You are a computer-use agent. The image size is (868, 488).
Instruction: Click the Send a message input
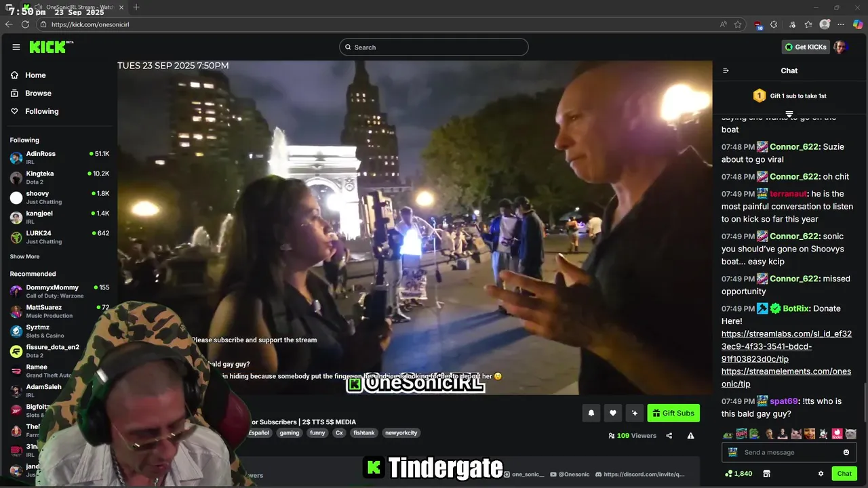pos(789,452)
